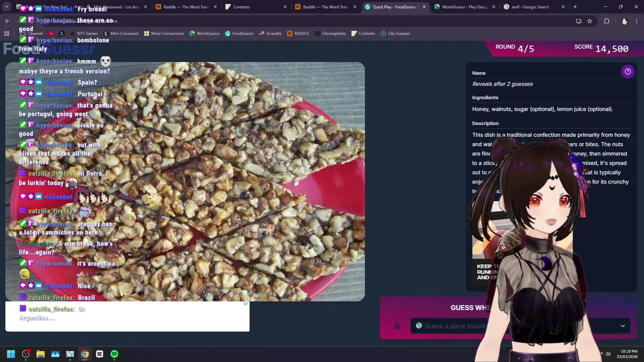Focus the Guess a place input field
The image size is (644, 362).
coord(521,326)
